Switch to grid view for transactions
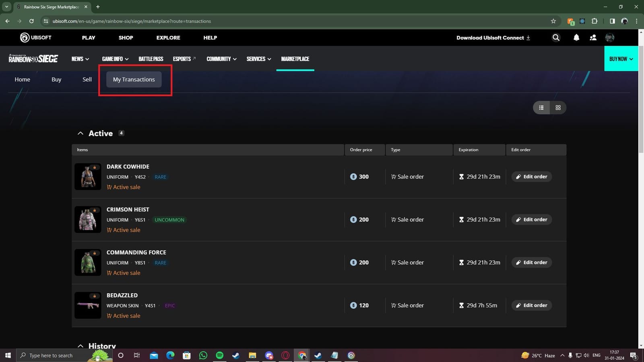This screenshot has height=362, width=644. coord(558,107)
